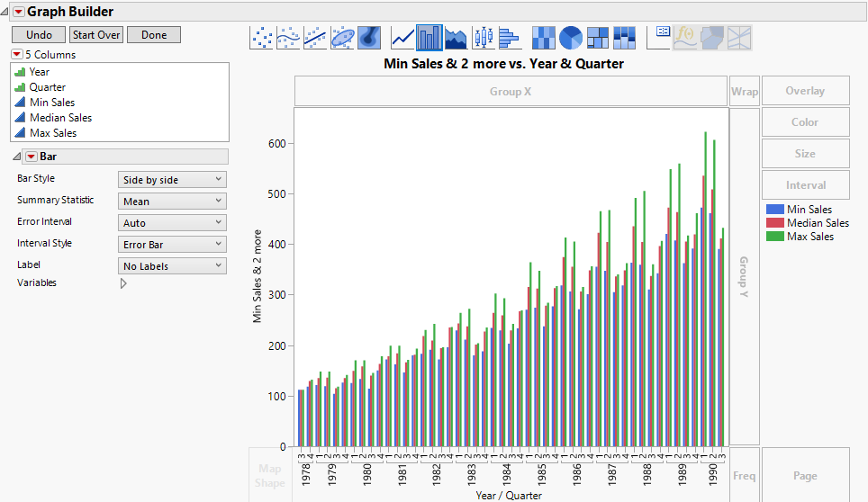Open the Bar section red triangle menu
The image size is (868, 502).
(30, 157)
